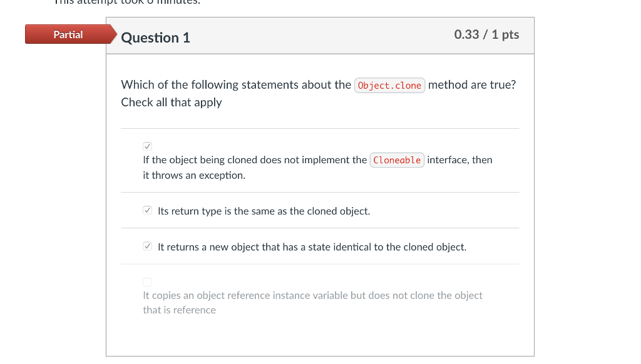Click the Question 1 header bar

(x=320, y=36)
